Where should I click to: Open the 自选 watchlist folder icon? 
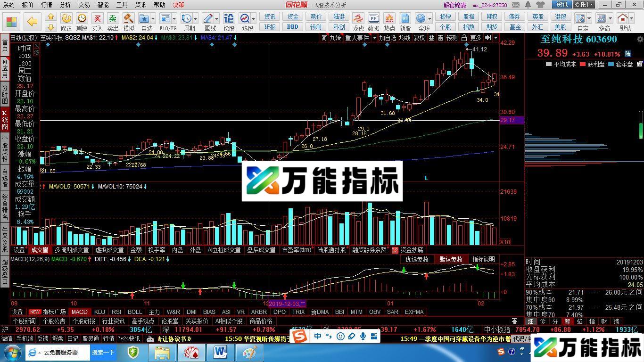[145, 19]
